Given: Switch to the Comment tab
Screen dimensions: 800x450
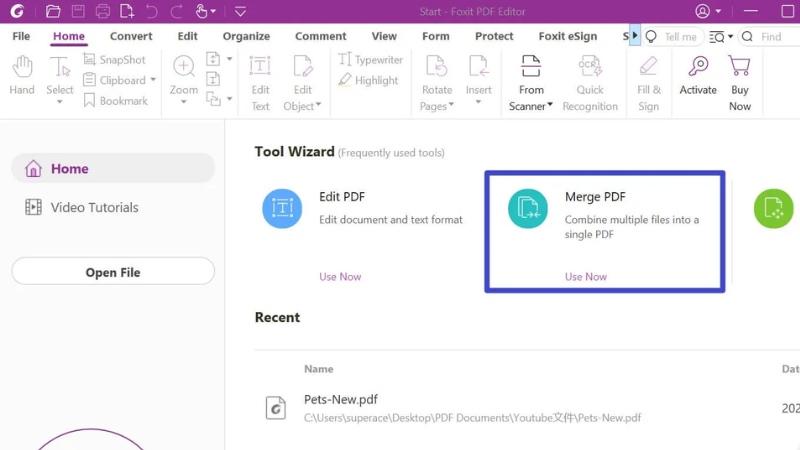Looking at the screenshot, I should (x=320, y=36).
